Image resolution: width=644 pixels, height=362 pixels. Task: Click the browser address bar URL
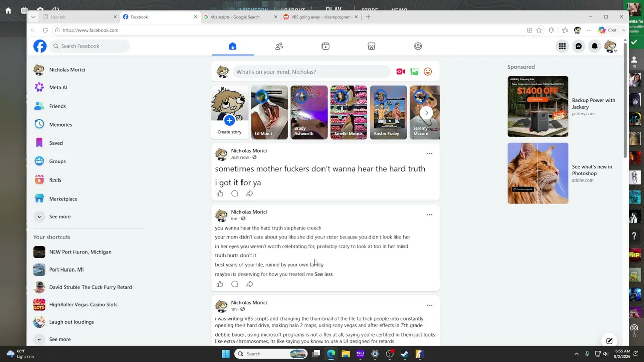[91, 30]
